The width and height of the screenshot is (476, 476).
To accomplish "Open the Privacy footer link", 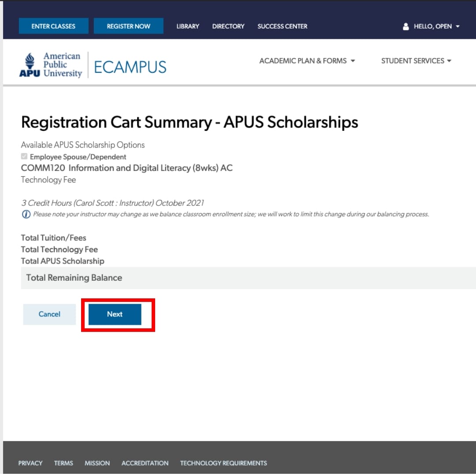I will click(x=30, y=463).
